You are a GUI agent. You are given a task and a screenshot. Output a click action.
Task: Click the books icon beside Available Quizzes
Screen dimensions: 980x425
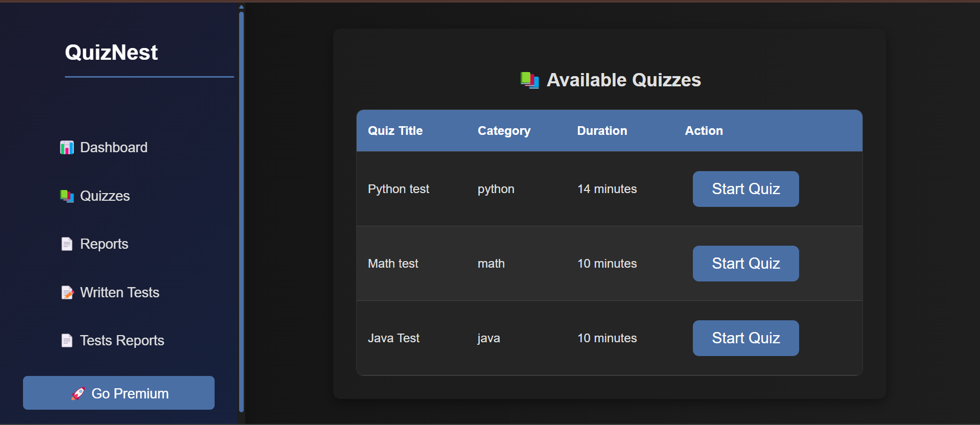click(x=530, y=80)
